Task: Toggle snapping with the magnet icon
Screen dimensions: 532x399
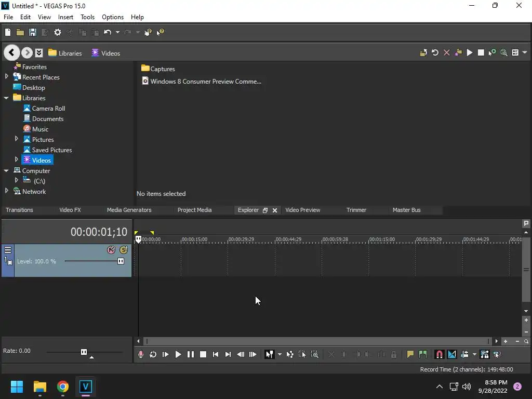Action: pyautogui.click(x=440, y=354)
